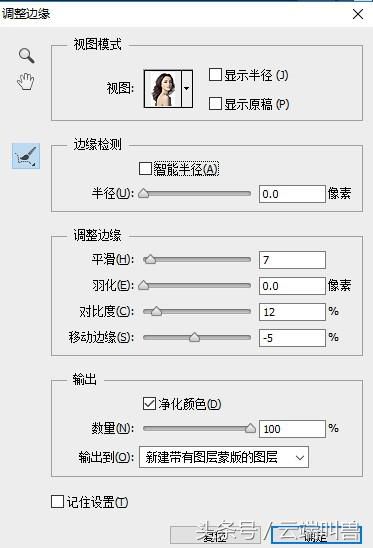Open the view mode dropdown arrow
The image size is (373, 548).
pyautogui.click(x=187, y=89)
